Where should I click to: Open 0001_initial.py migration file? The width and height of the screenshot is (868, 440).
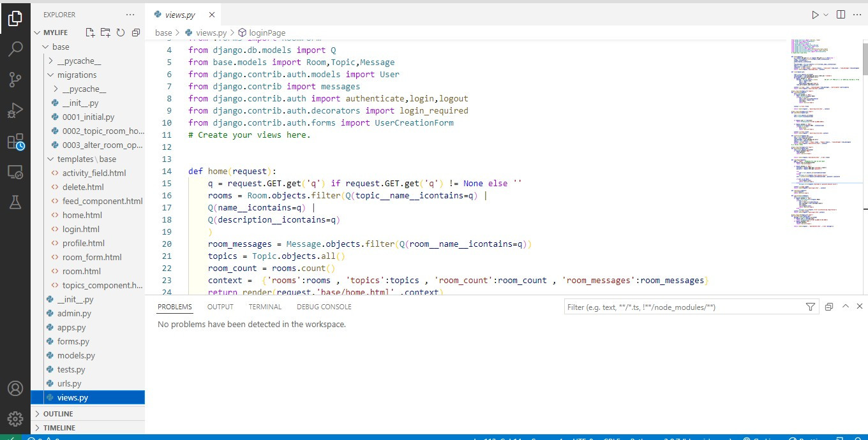(x=87, y=117)
